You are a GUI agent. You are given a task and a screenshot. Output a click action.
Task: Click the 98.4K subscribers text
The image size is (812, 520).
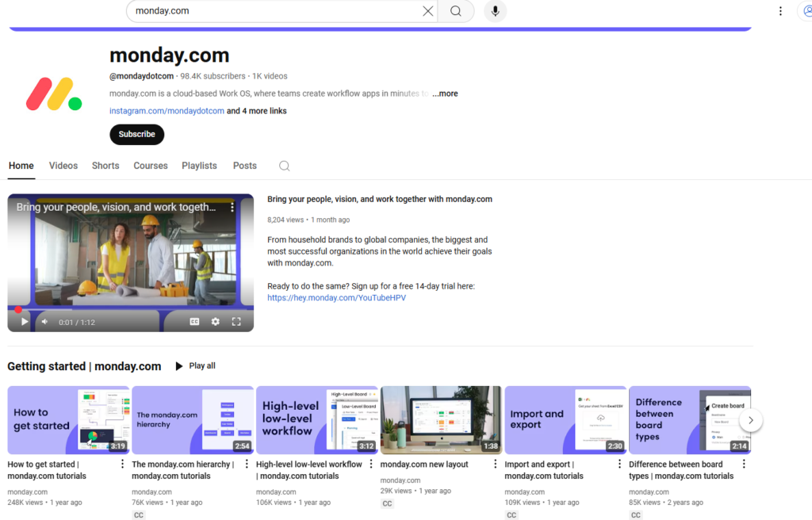pos(213,76)
